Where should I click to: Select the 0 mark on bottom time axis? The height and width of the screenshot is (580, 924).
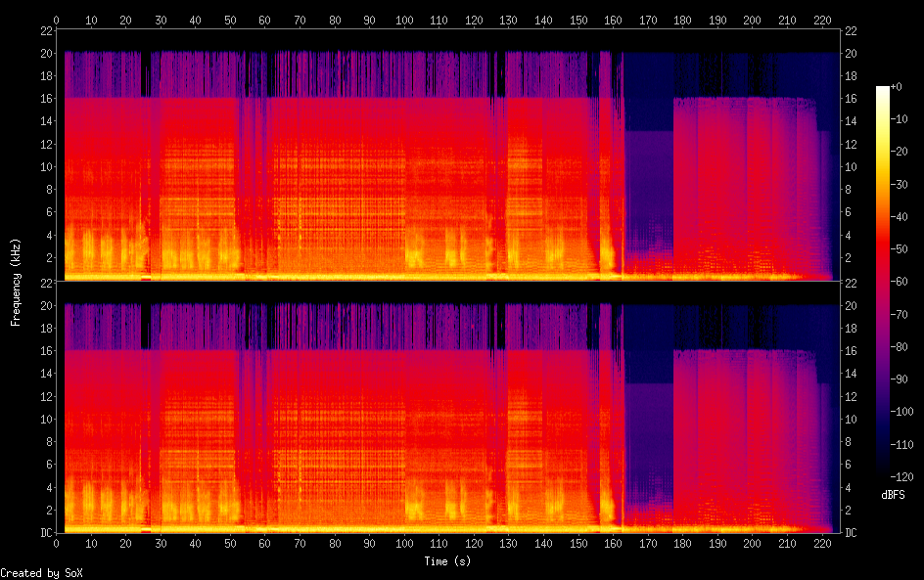(x=57, y=544)
